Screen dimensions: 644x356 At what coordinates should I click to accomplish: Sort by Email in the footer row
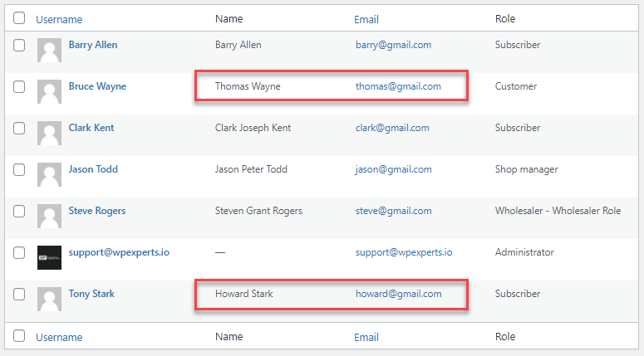click(366, 337)
